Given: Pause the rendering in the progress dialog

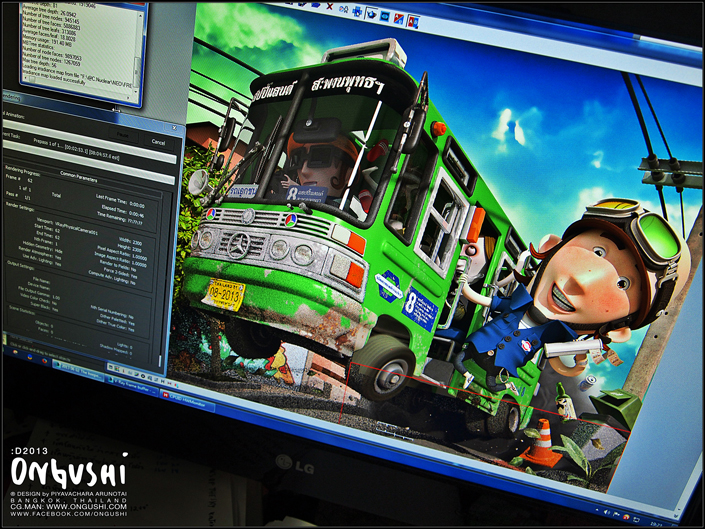Looking at the screenshot, I should [122, 135].
